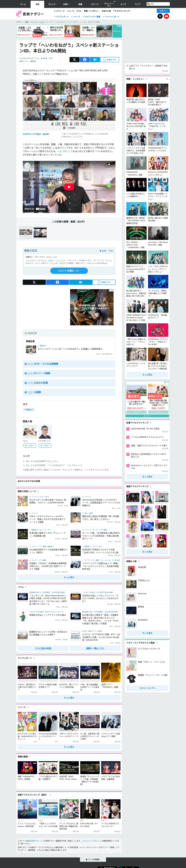Image resolution: width=186 pixels, height=868 pixels.
Task: Click ページの先頭へ at the bottom
Action: (93, 860)
